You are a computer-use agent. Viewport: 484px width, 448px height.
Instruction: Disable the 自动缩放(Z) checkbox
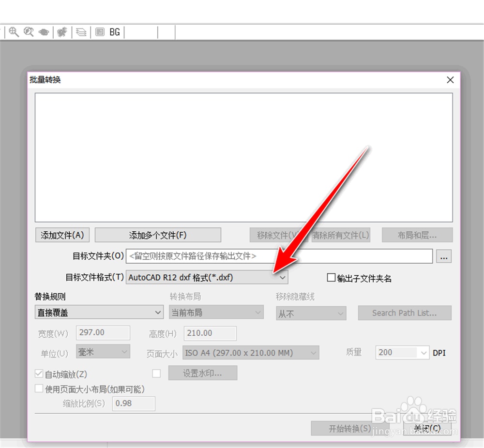39,373
